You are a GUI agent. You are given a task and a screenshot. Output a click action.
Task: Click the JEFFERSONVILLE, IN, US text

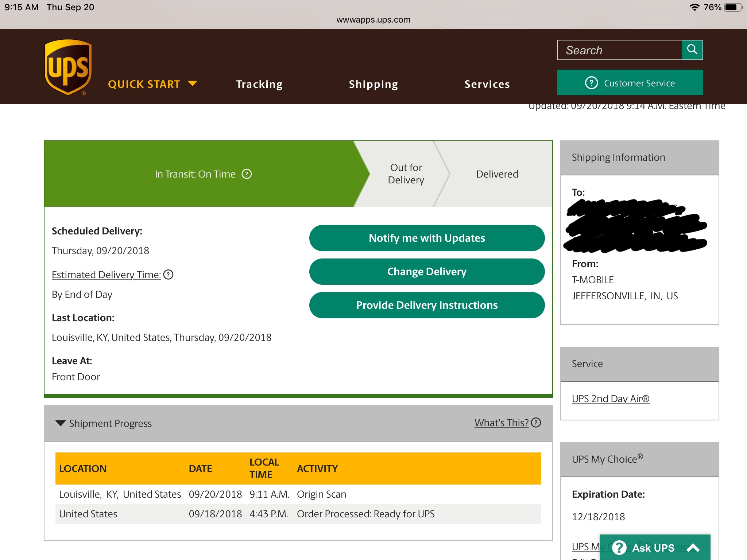[x=625, y=296]
